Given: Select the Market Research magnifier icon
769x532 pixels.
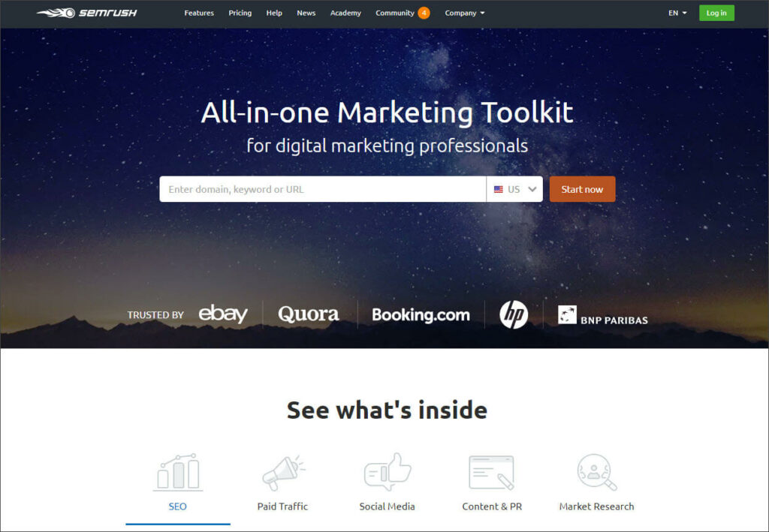Looking at the screenshot, I should (596, 472).
